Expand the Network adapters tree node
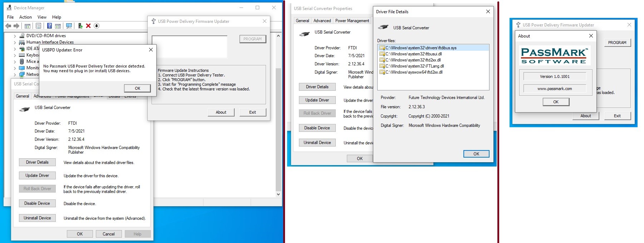The width and height of the screenshot is (644, 243). pyautogui.click(x=15, y=75)
